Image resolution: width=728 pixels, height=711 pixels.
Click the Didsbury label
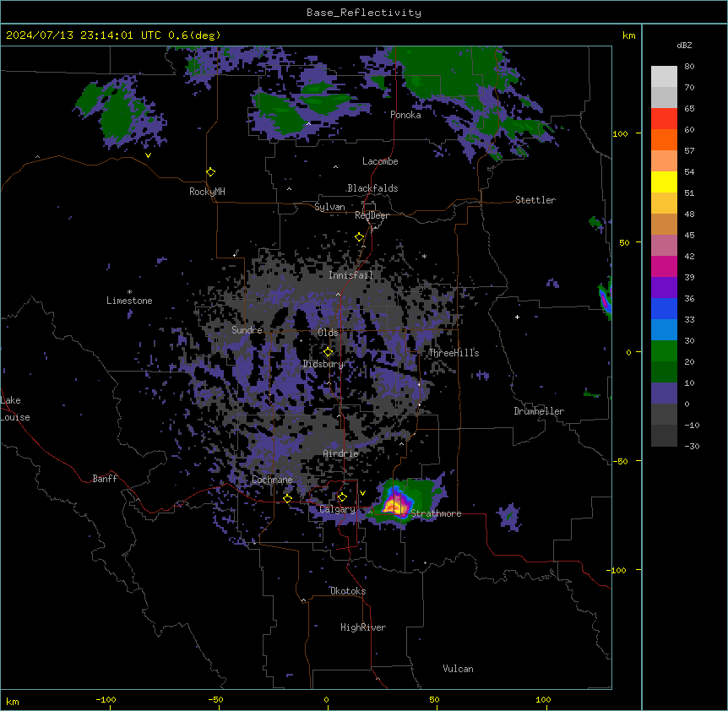coord(323,364)
